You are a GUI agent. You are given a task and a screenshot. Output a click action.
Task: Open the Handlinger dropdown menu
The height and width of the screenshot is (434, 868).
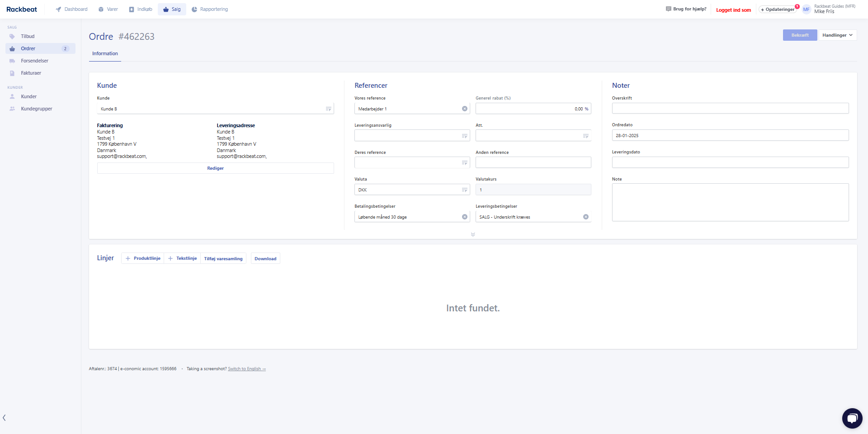coord(837,35)
